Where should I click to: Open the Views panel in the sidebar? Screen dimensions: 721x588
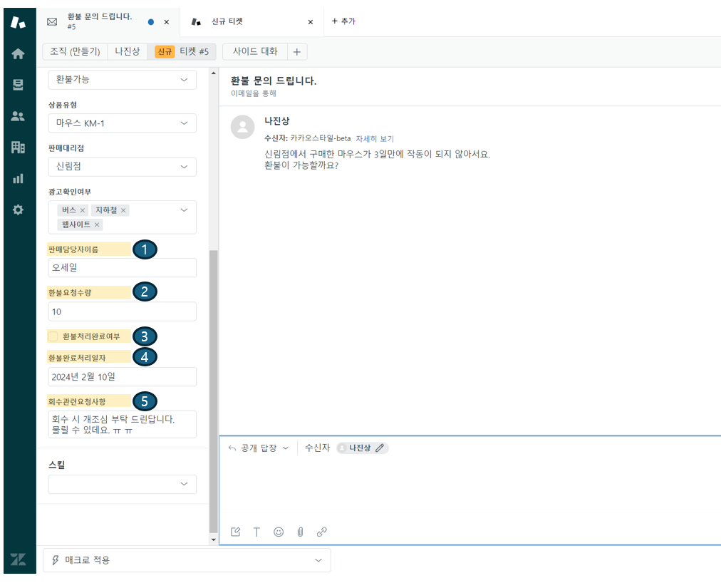[19, 83]
